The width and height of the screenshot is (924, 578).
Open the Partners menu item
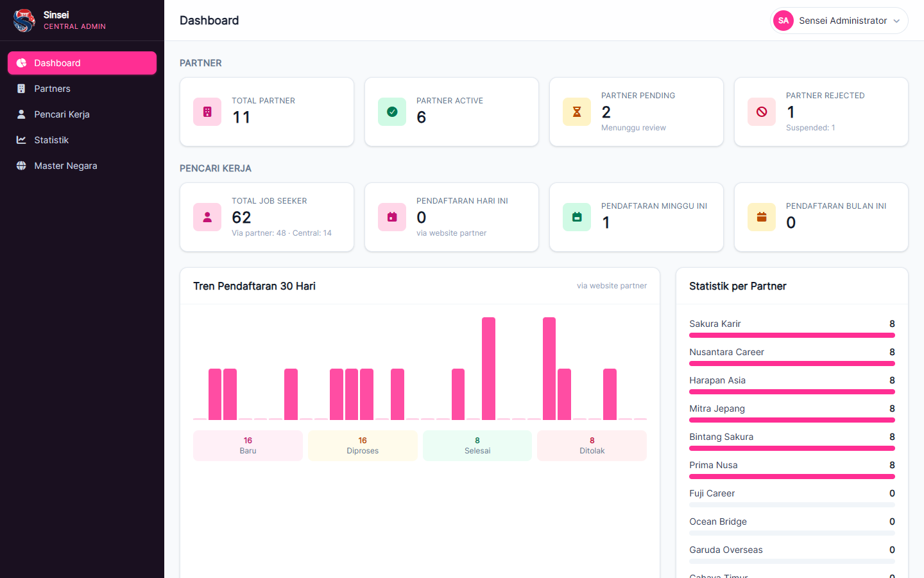tap(82, 89)
